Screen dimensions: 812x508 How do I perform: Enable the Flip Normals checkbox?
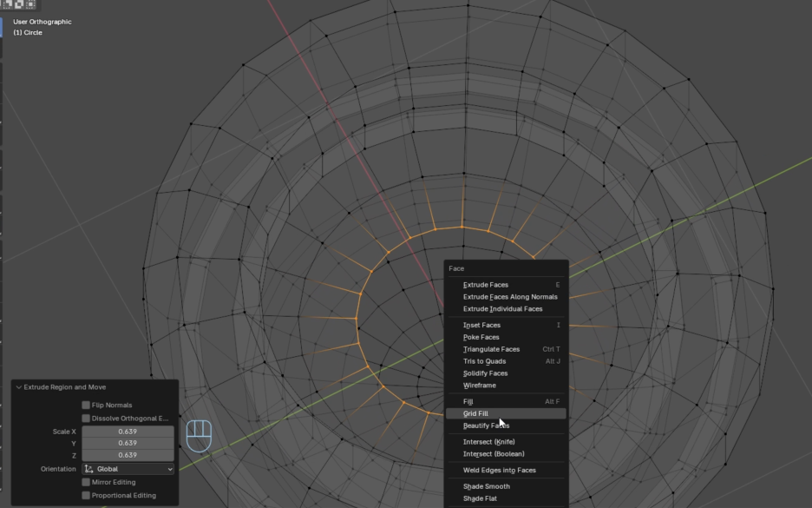coord(86,405)
